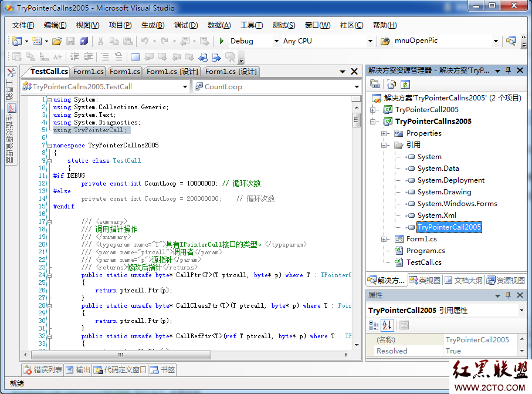The image size is (532, 394).
Task: Click the code editor horizontal scrollbar thumb
Action: (x=121, y=355)
